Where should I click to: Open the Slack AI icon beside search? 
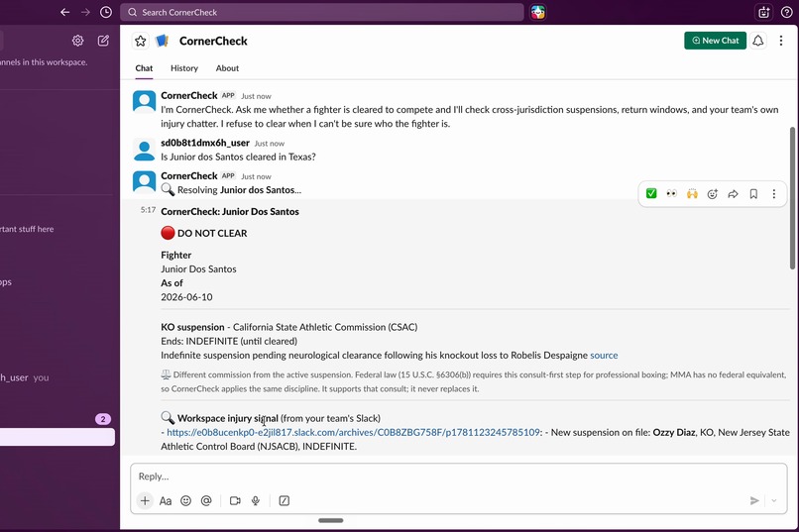[538, 12]
